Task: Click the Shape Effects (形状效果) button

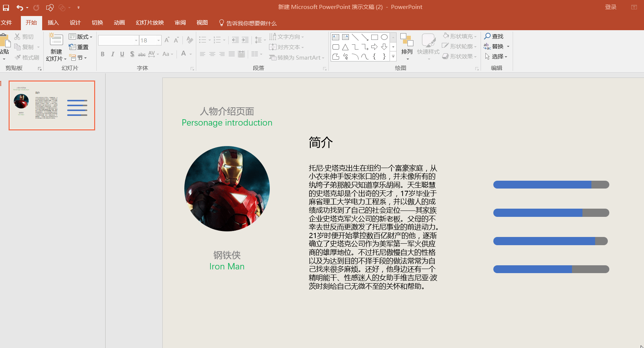Action: pyautogui.click(x=460, y=56)
